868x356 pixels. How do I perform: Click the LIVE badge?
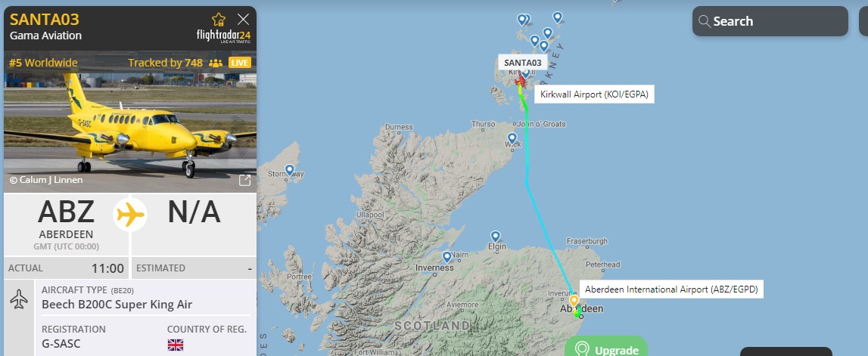pyautogui.click(x=240, y=63)
